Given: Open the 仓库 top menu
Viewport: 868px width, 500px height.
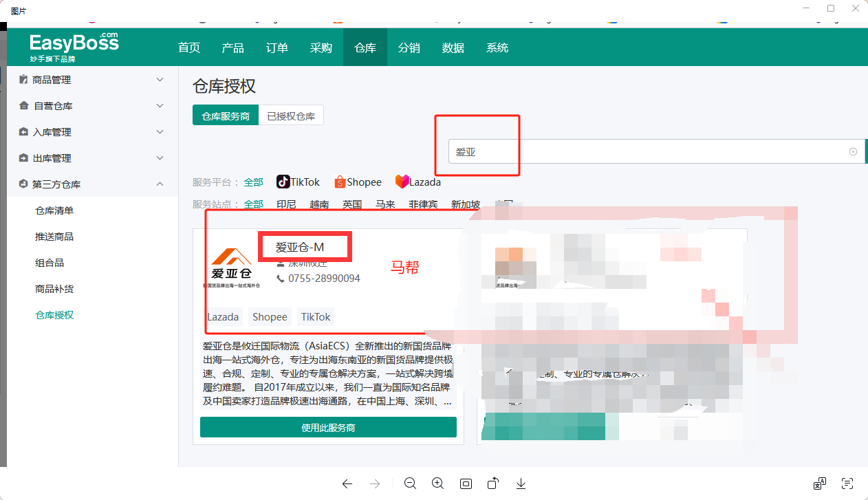Looking at the screenshot, I should pos(365,48).
